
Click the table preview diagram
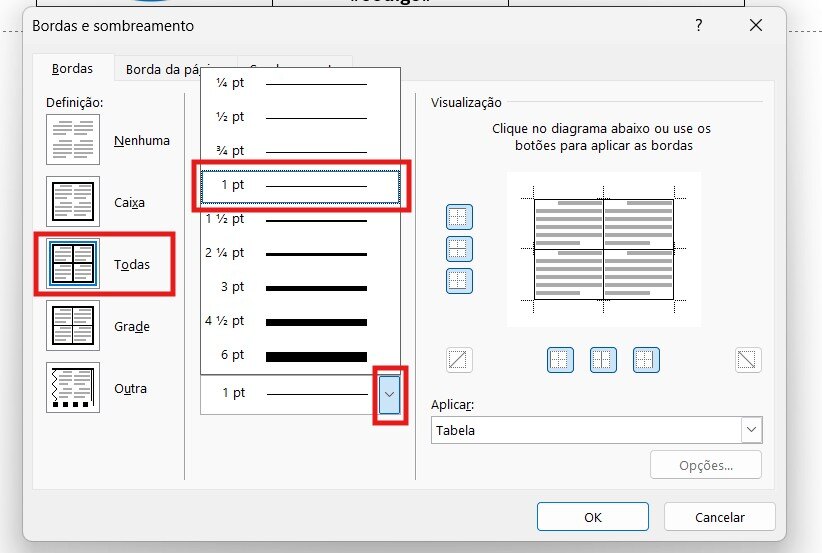[603, 249]
